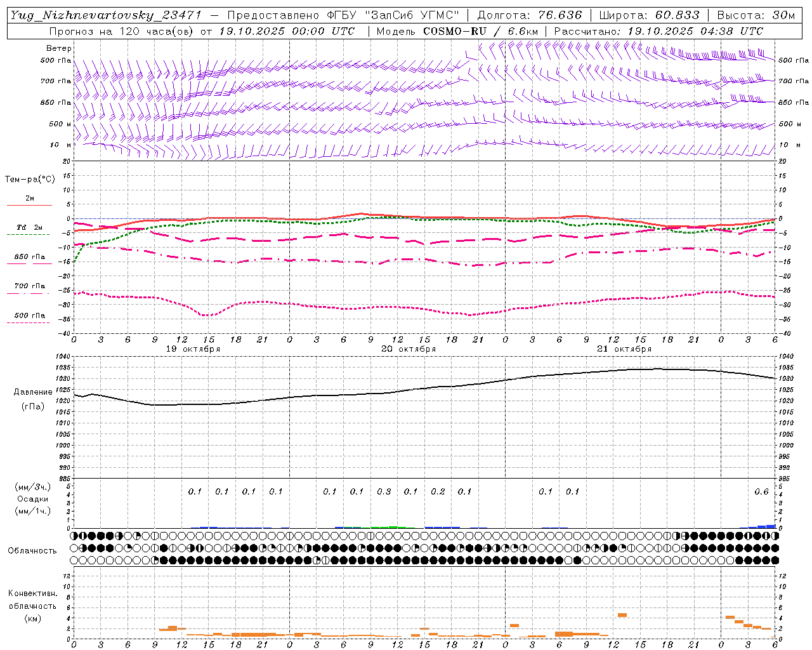812x650 pixels.
Task: Click the Конвективн. label of convective cloud panel
Action: pyautogui.click(x=32, y=594)
